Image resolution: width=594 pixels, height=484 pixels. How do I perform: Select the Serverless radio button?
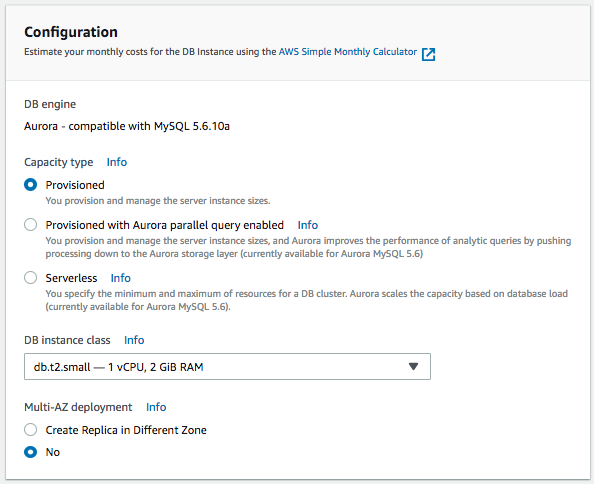(31, 278)
